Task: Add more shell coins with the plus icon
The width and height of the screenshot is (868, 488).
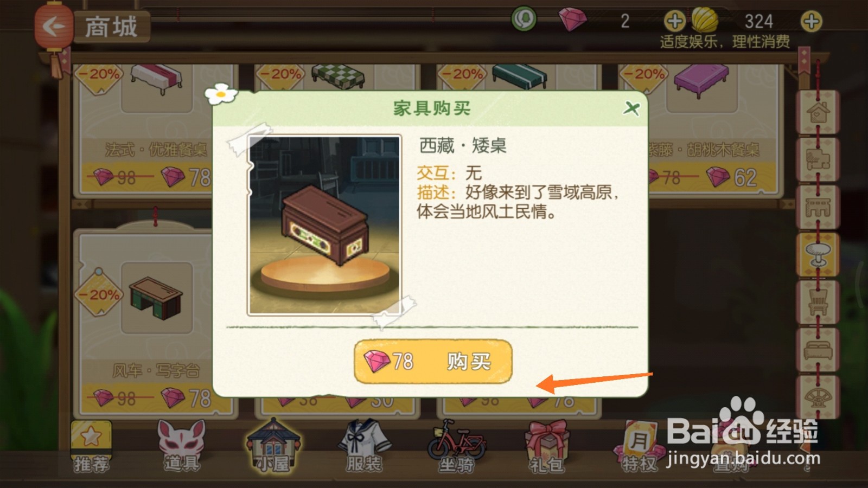Action: [811, 21]
